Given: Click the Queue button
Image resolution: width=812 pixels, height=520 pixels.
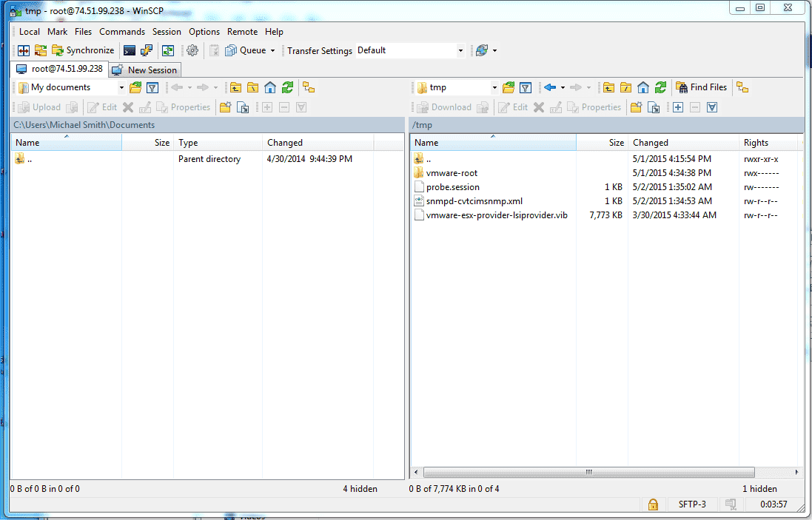Looking at the screenshot, I should pos(246,50).
